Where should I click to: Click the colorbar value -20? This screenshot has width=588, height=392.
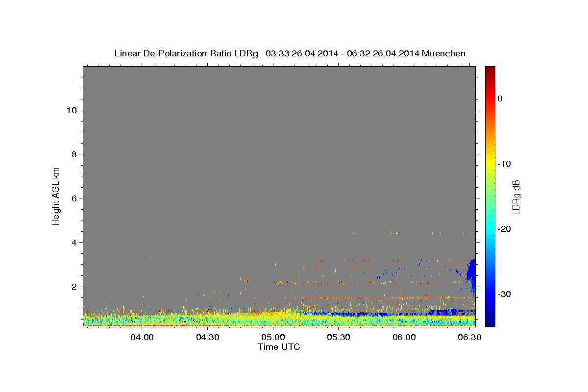(x=505, y=229)
